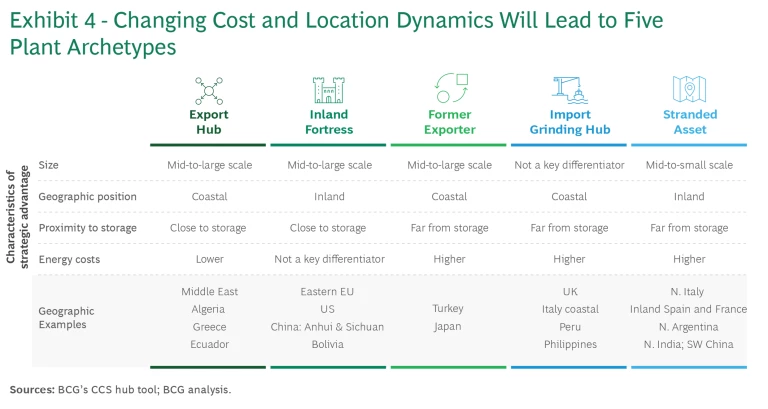Select the Import Grinding Hub heading

[x=570, y=122]
